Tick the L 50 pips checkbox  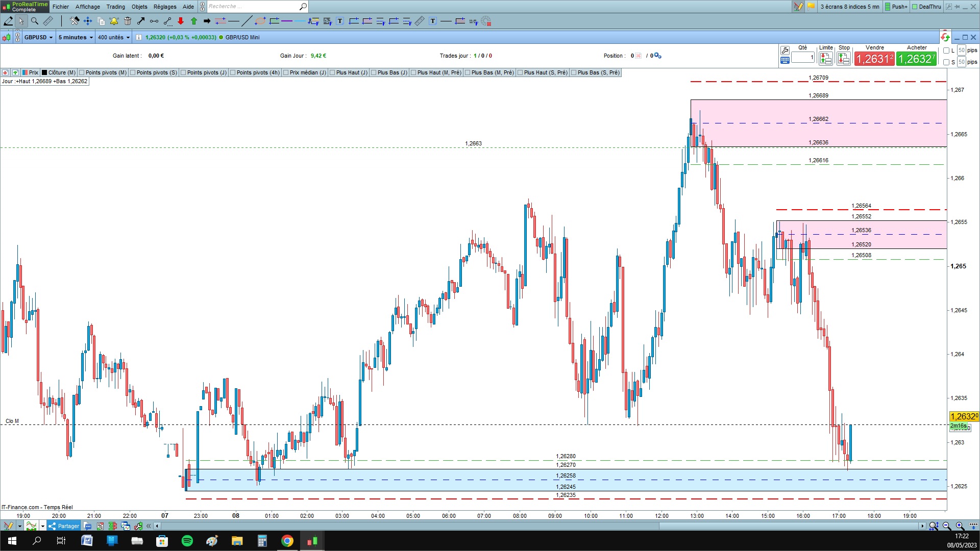946,51
